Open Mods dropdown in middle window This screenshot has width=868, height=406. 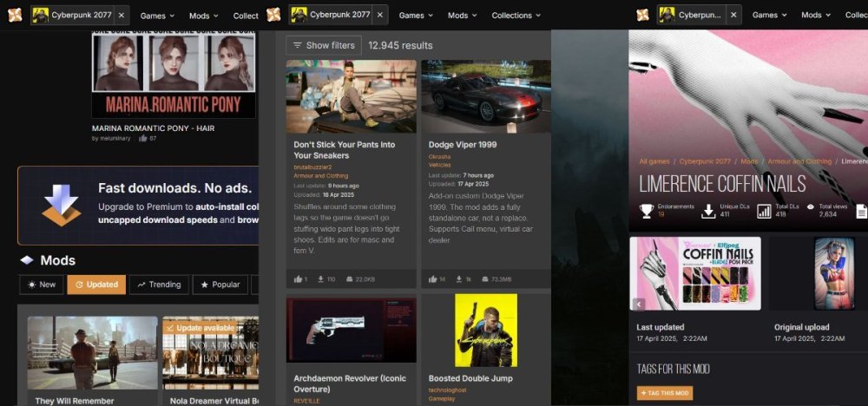coord(463,16)
